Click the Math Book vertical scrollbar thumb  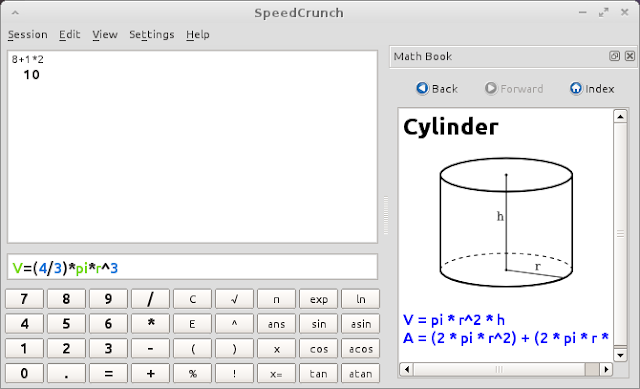[620, 234]
